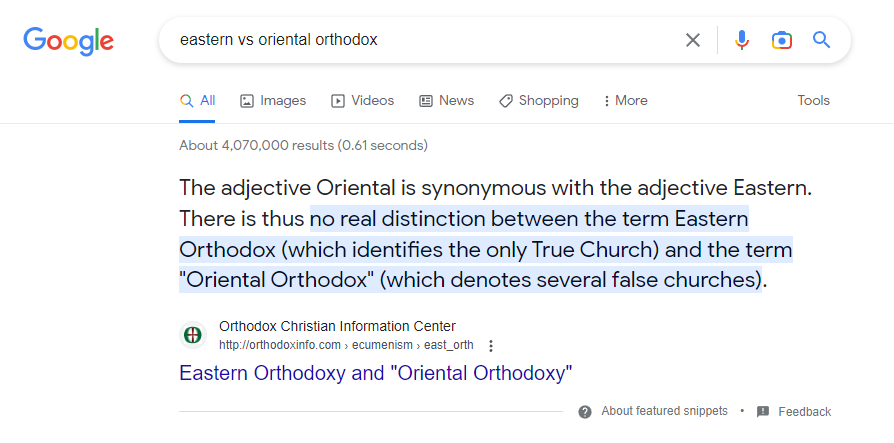
Task: Switch to the Videos tab
Action: point(362,101)
